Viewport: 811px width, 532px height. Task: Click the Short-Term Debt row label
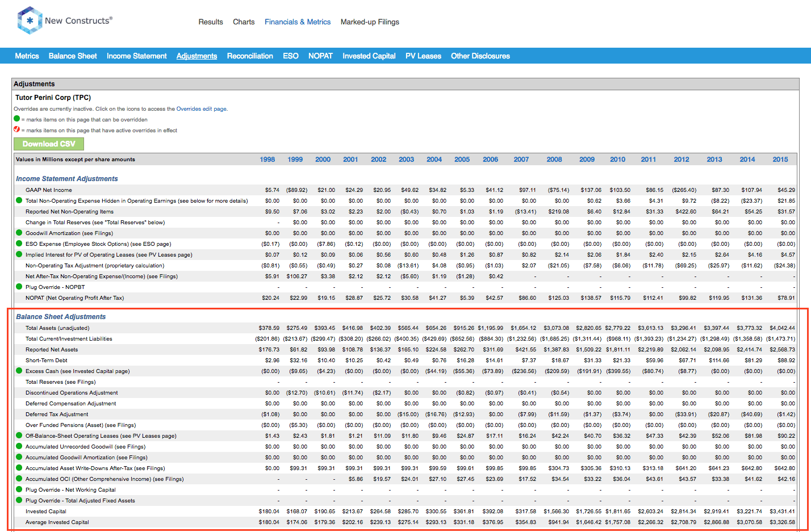pyautogui.click(x=47, y=361)
